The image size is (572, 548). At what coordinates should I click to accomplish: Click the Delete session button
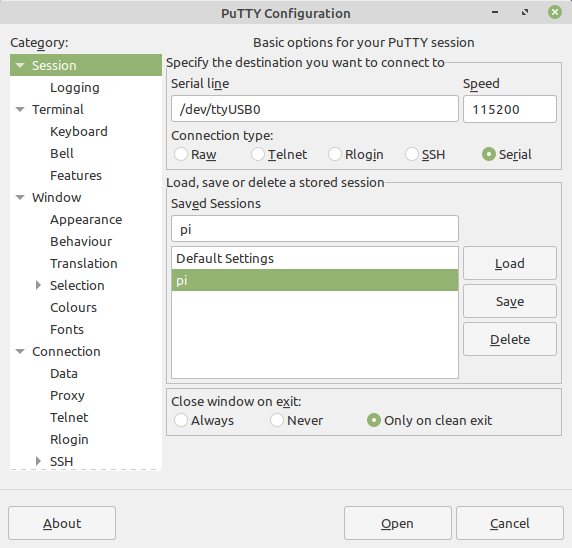510,339
